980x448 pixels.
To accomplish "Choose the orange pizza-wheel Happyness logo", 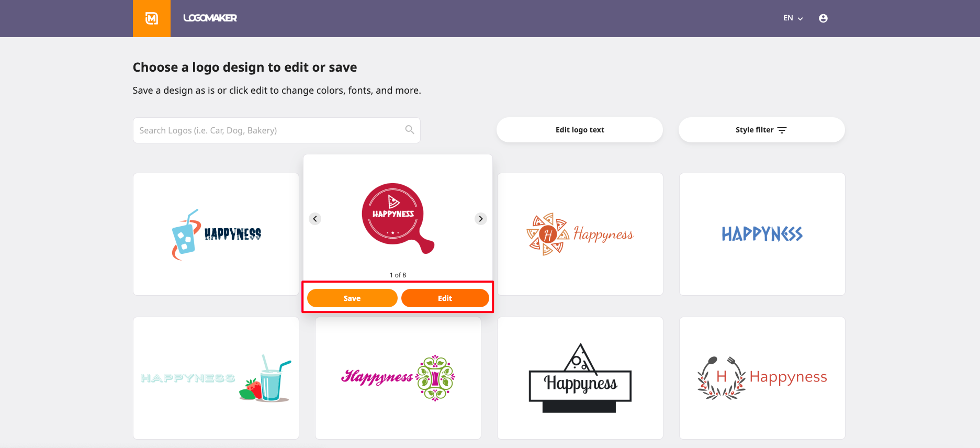I will tap(580, 234).
